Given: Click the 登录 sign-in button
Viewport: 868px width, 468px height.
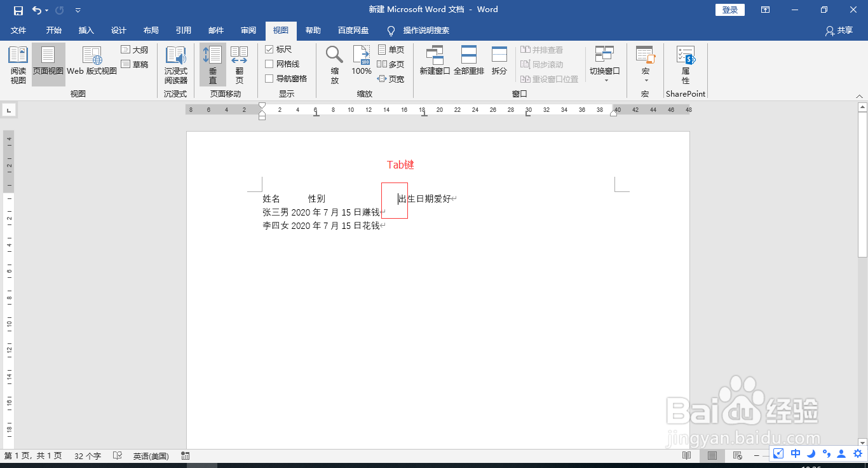Looking at the screenshot, I should coord(730,10).
